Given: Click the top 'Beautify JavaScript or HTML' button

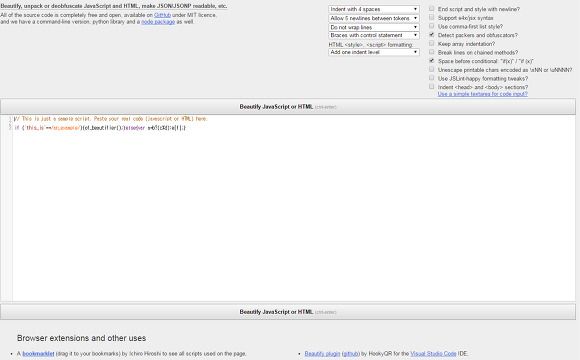Looking at the screenshot, I should [288, 107].
